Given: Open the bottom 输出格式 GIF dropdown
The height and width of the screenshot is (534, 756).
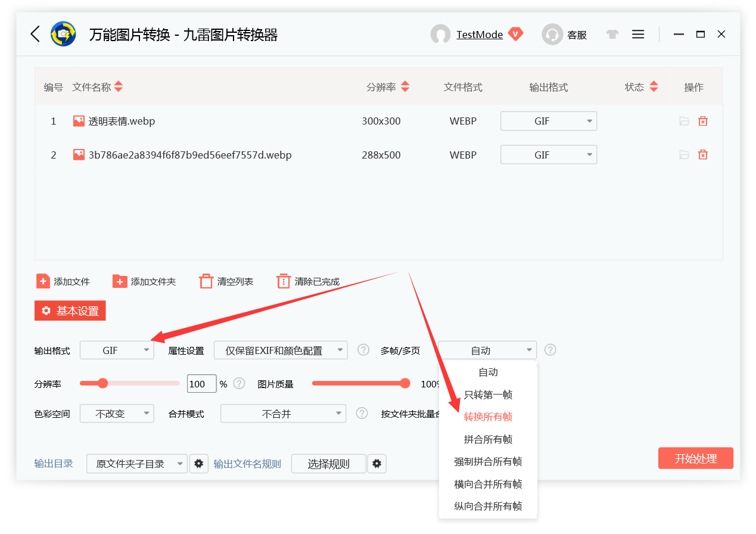Looking at the screenshot, I should [117, 350].
